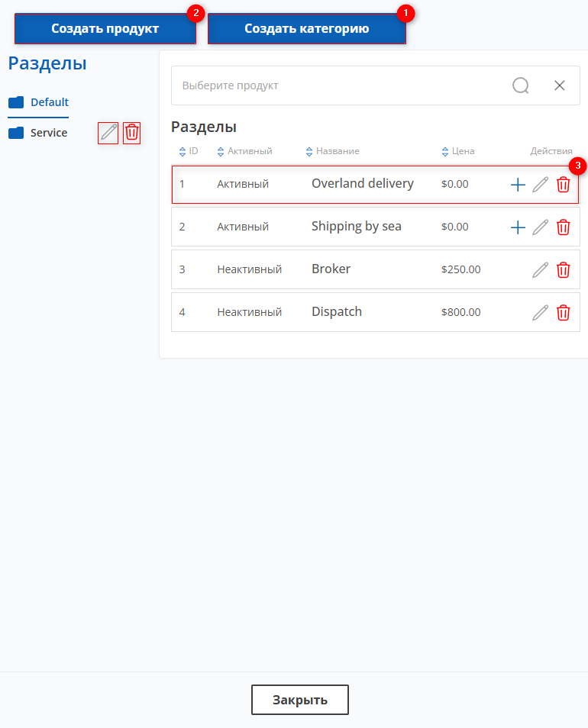Add to Overland delivery with plus icon

tap(518, 185)
